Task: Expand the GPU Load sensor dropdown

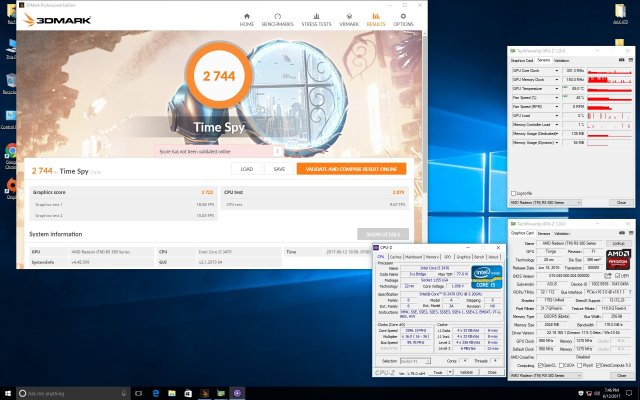Action: pos(556,116)
